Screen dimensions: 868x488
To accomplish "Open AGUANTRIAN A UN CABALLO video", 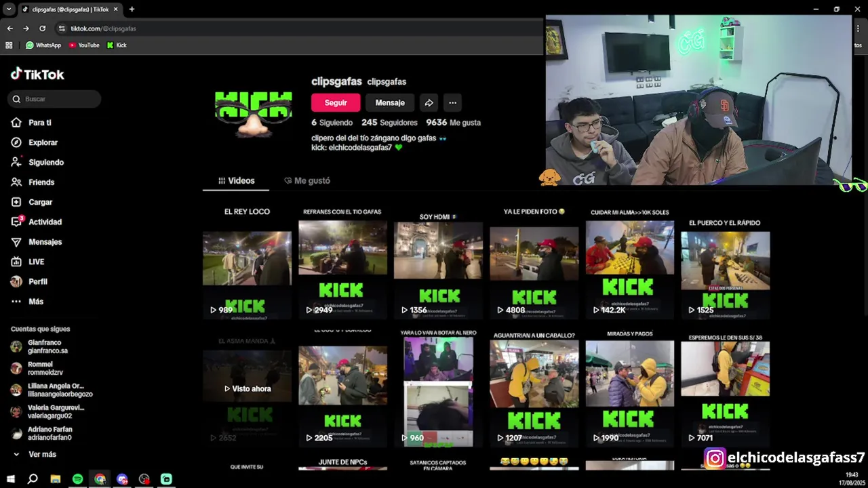I will [x=534, y=388].
